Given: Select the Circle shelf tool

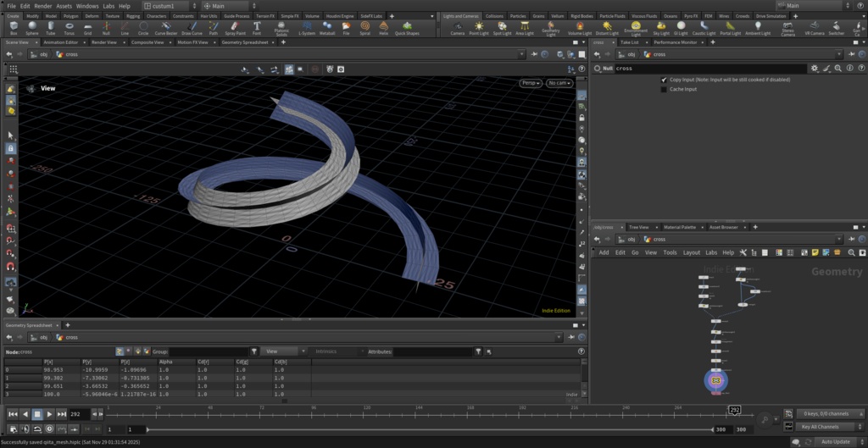Looking at the screenshot, I should [x=143, y=28].
